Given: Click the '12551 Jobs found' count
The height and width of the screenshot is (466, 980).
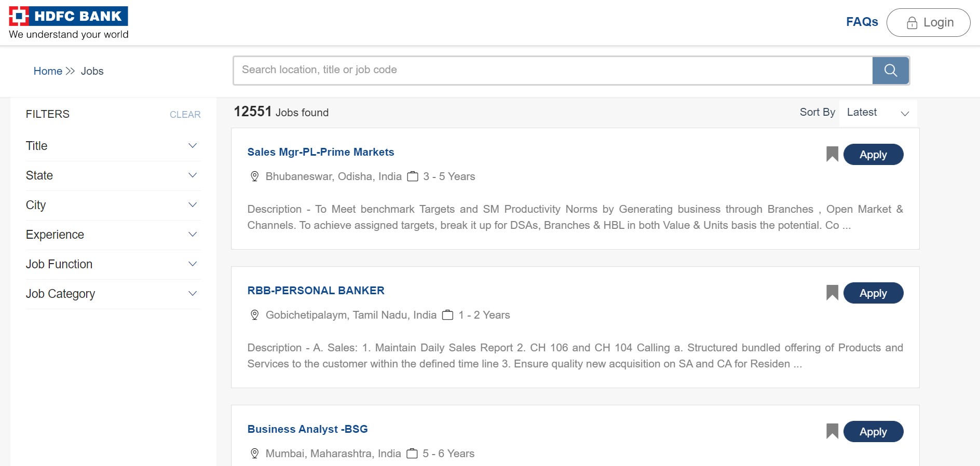Looking at the screenshot, I should (x=281, y=112).
